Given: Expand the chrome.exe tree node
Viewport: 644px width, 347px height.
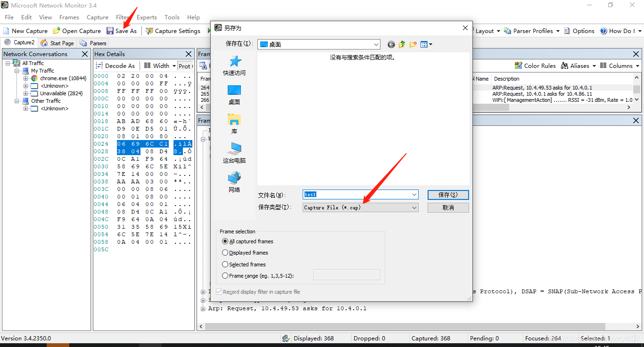Looking at the screenshot, I should (x=25, y=78).
